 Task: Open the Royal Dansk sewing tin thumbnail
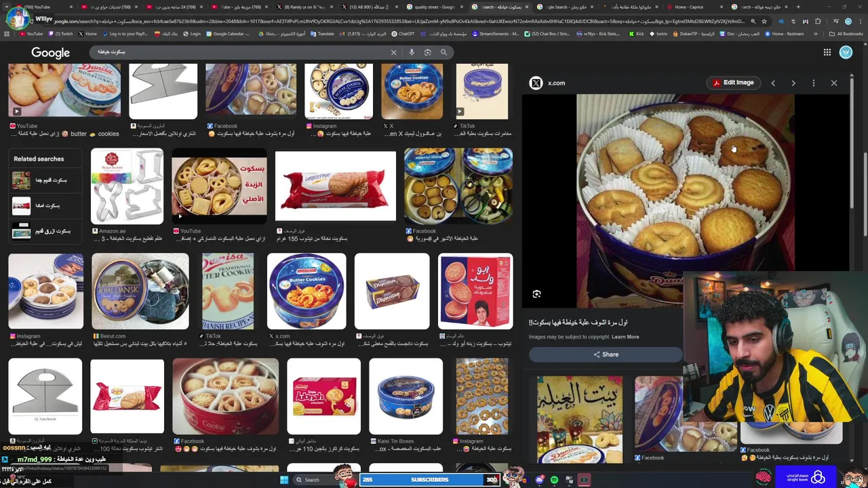click(140, 291)
